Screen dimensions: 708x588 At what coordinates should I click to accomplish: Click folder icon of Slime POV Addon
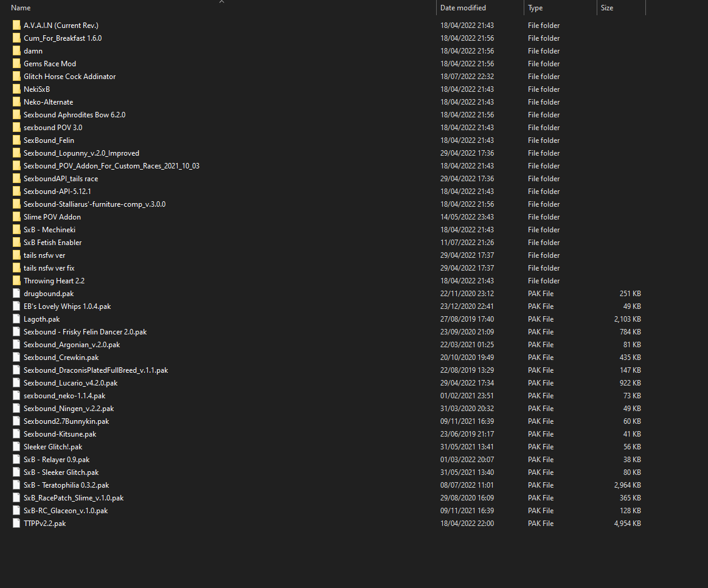(x=16, y=217)
